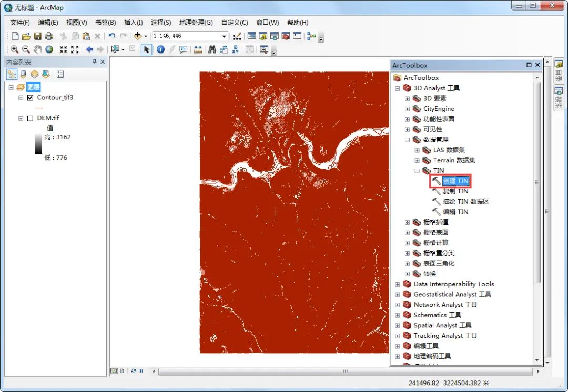Open the 创建 TIN tool
This screenshot has height=392, width=568.
(455, 181)
